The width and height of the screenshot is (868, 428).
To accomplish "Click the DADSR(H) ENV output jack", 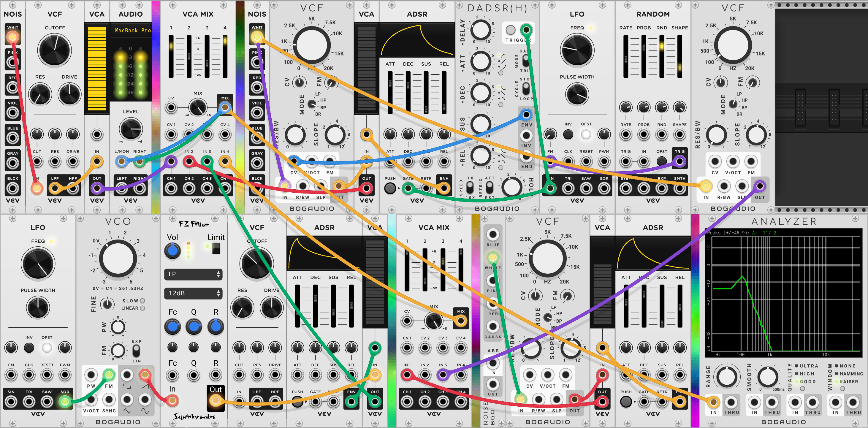I will [526, 115].
